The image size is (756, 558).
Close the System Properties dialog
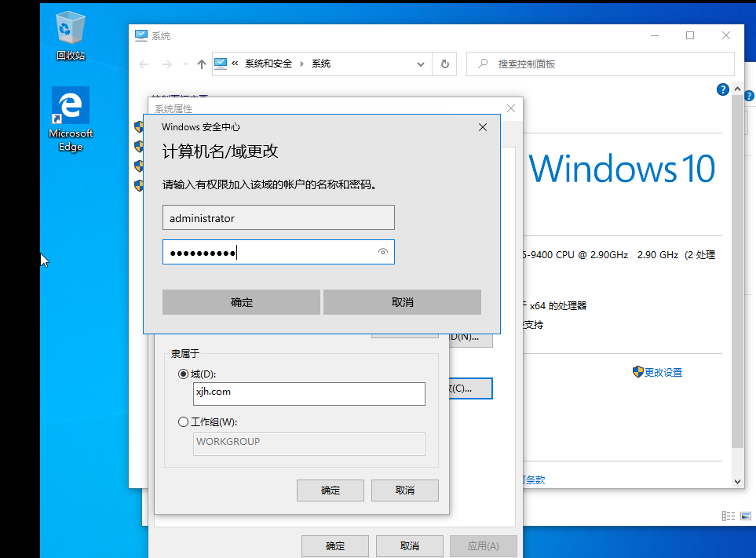tap(511, 108)
